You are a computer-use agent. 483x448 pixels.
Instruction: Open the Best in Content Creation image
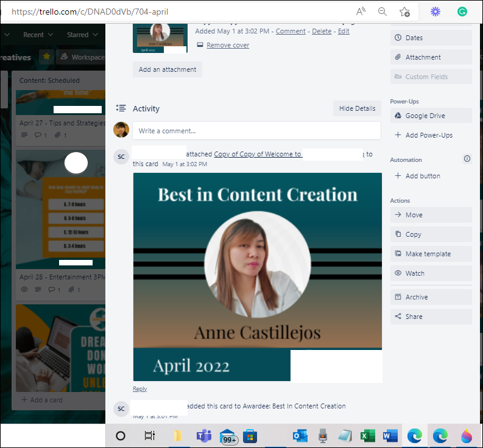(258, 277)
